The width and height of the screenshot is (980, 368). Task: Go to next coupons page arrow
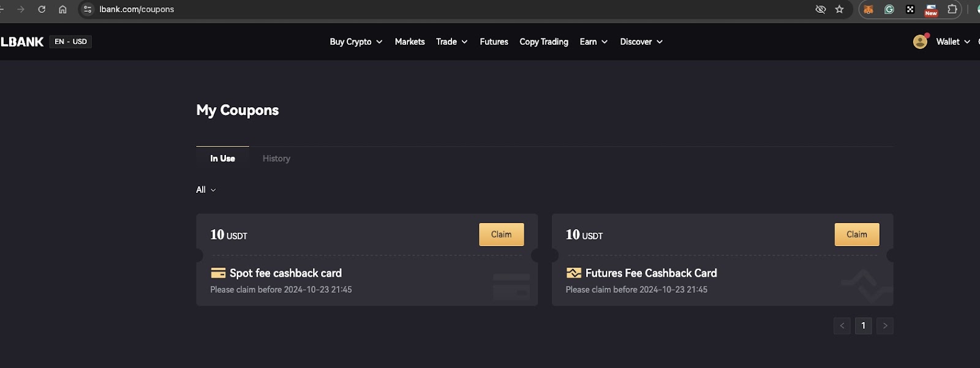tap(884, 326)
